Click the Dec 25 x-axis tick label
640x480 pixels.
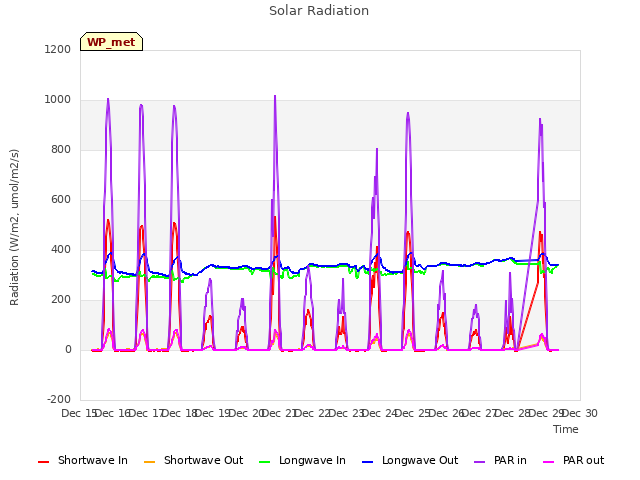(x=413, y=413)
